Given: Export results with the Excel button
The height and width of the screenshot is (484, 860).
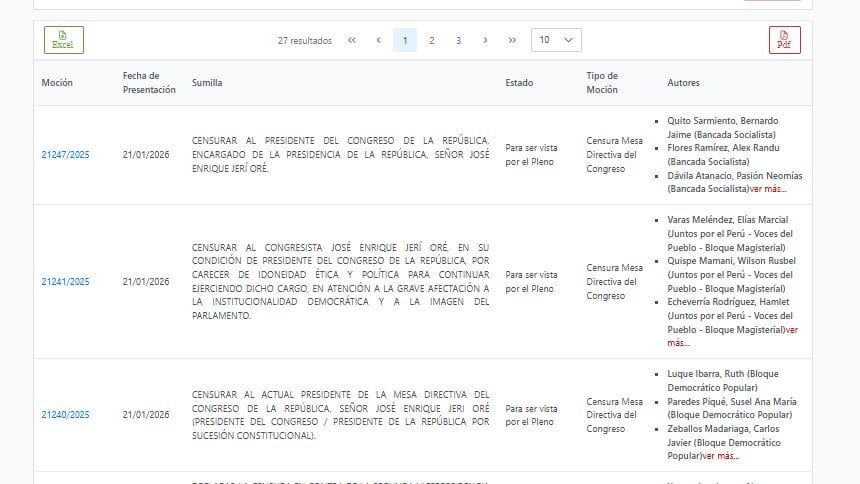Looking at the screenshot, I should click(64, 40).
